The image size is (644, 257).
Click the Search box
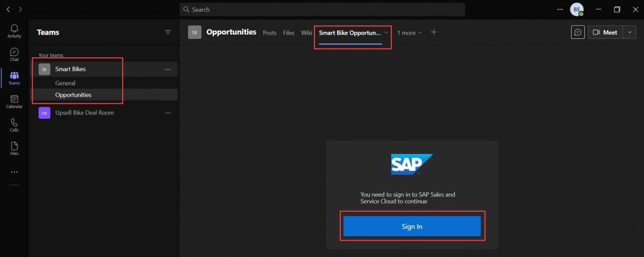pyautogui.click(x=322, y=9)
